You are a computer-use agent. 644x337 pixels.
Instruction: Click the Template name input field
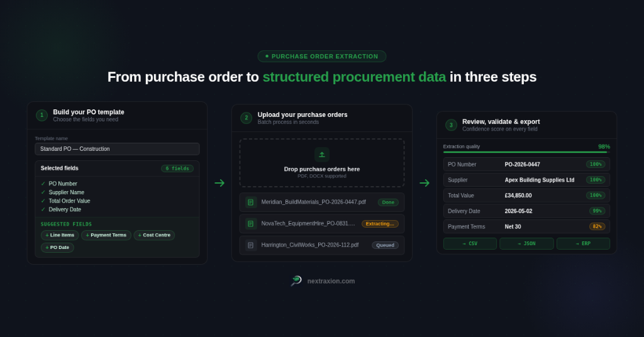click(x=117, y=149)
